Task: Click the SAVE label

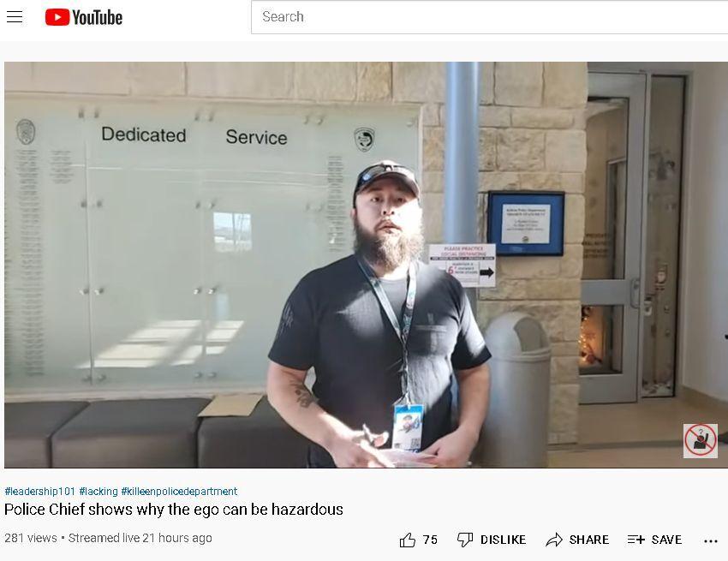Action: 666,540
